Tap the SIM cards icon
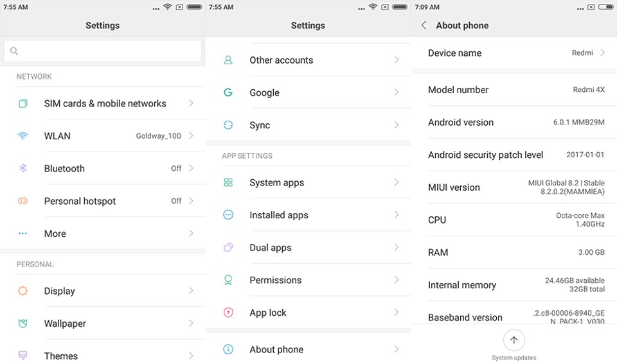The width and height of the screenshot is (617, 364). tap(23, 103)
